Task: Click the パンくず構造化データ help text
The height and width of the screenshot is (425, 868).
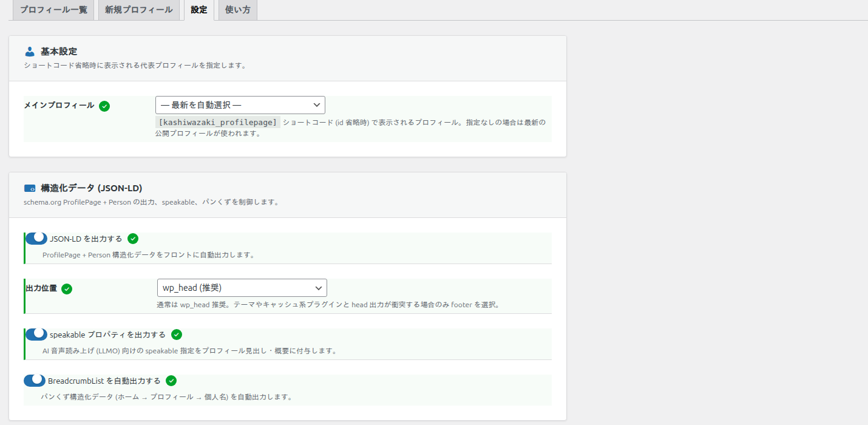Action: (x=167, y=397)
